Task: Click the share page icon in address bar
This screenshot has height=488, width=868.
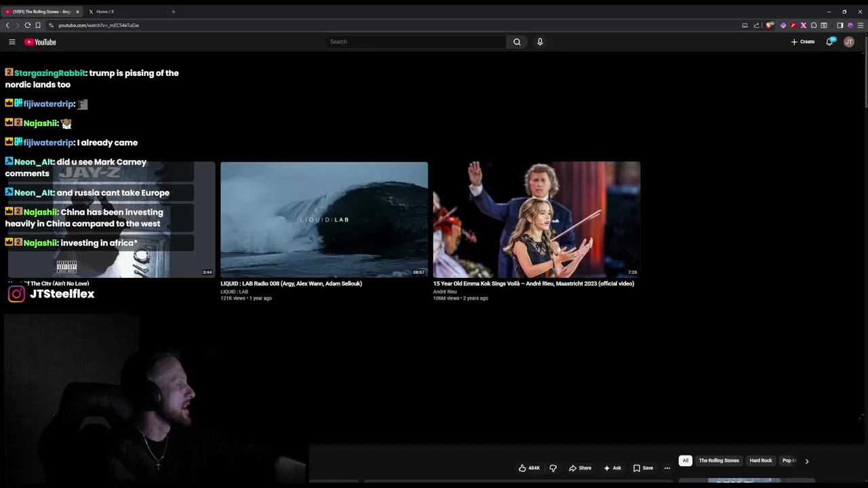Action: pyautogui.click(x=756, y=25)
